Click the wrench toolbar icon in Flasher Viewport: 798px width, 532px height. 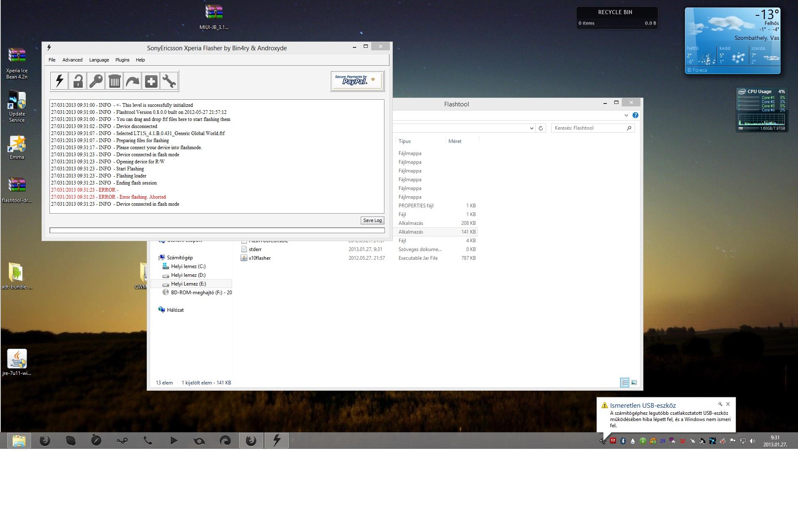tap(169, 81)
